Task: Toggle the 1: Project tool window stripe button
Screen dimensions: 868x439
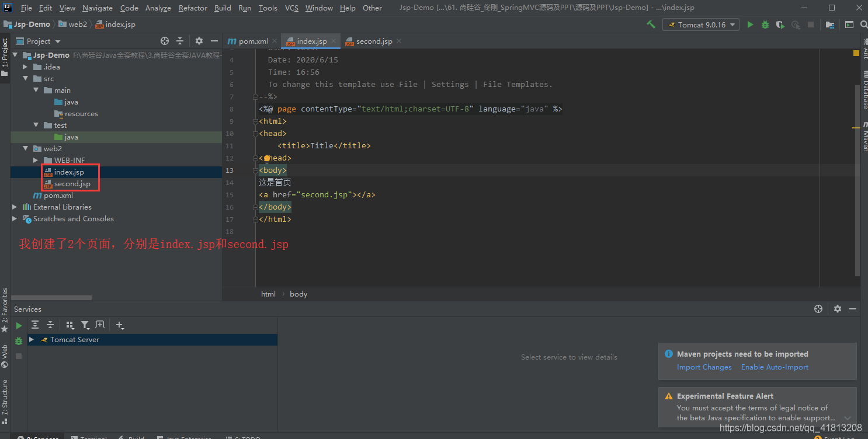Action: (5, 58)
